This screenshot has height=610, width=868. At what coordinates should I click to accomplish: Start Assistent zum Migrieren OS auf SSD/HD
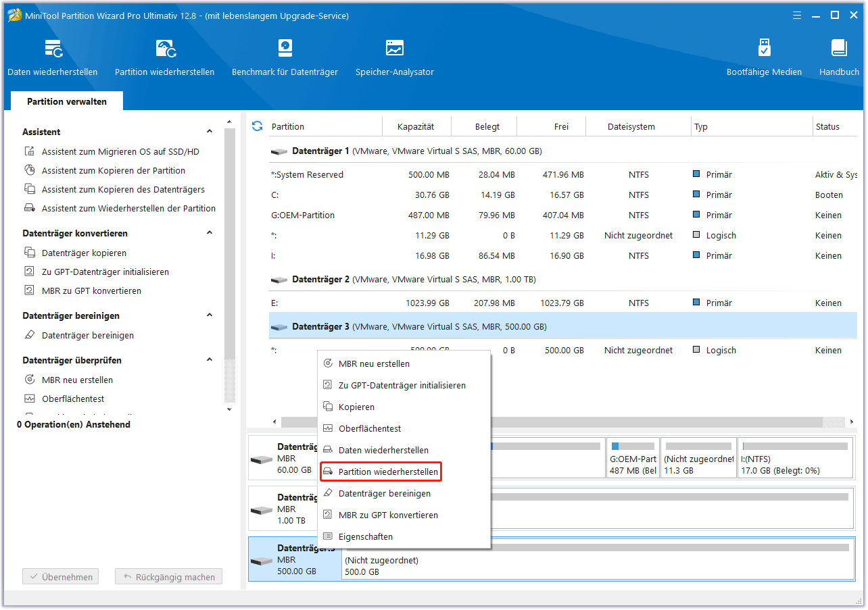(x=120, y=152)
